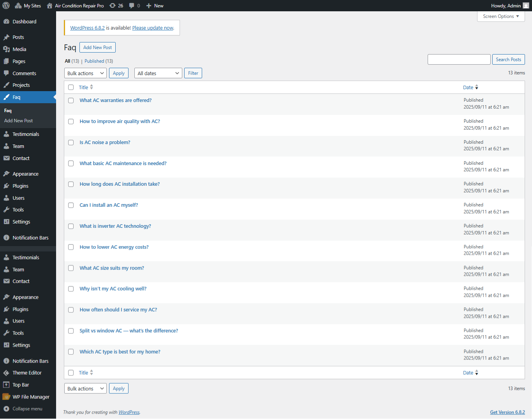Sort by Title in the table footer
The width and height of the screenshot is (532, 419).
click(86, 373)
